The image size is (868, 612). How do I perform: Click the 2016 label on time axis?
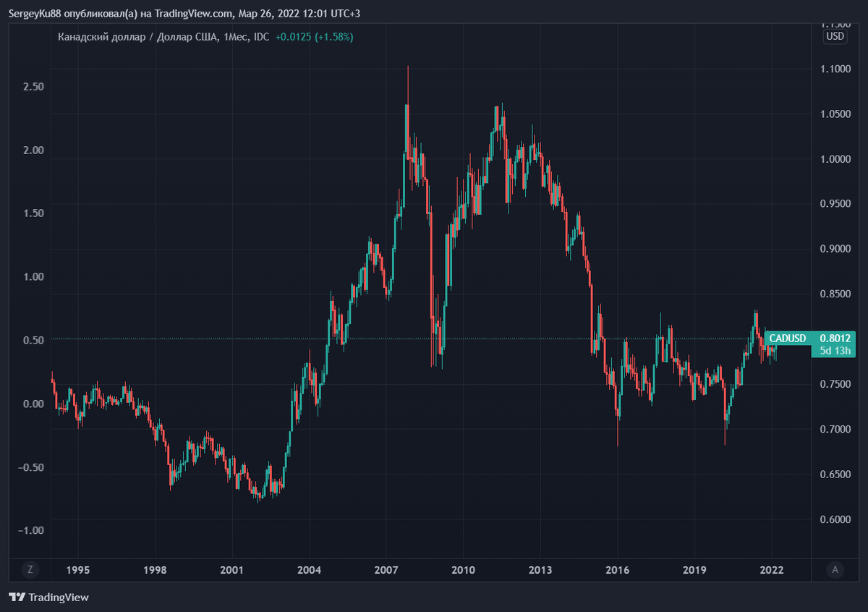(617, 569)
